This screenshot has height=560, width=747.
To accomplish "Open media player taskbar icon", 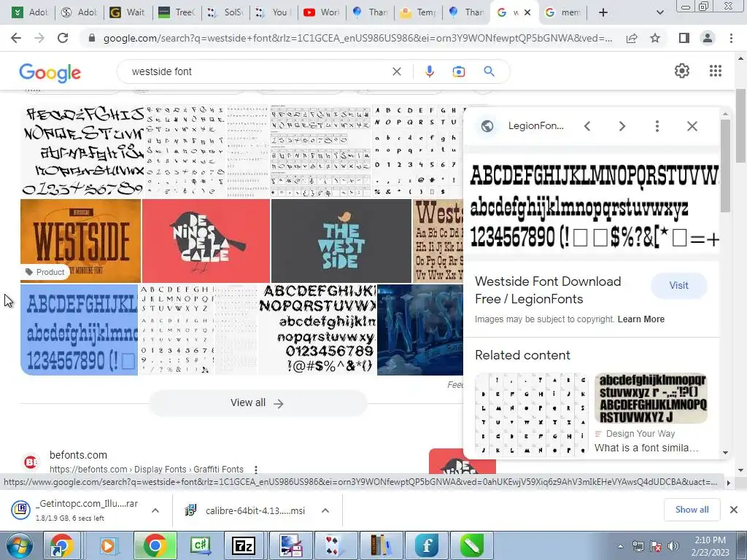I will click(108, 546).
